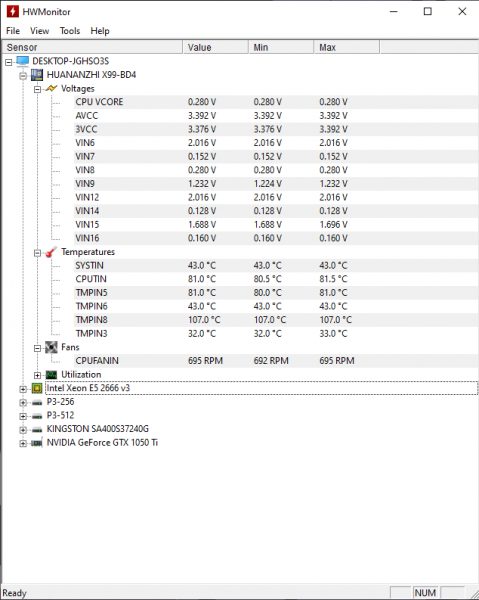Click the Max column header
Screen dimensions: 479x600
point(347,47)
